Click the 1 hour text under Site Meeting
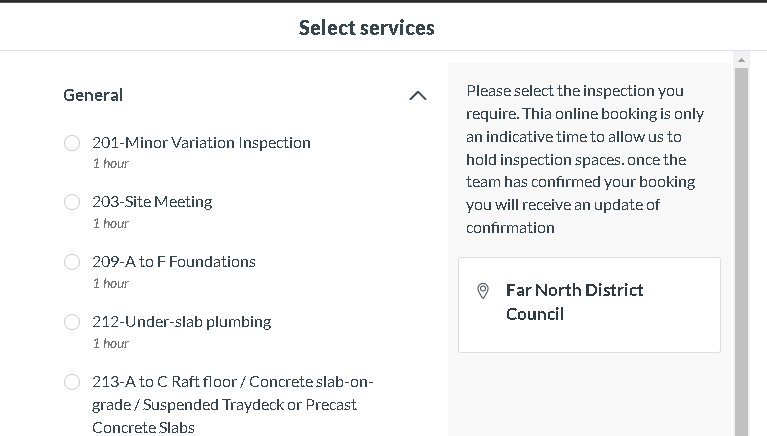The height and width of the screenshot is (436, 767). pyautogui.click(x=111, y=224)
